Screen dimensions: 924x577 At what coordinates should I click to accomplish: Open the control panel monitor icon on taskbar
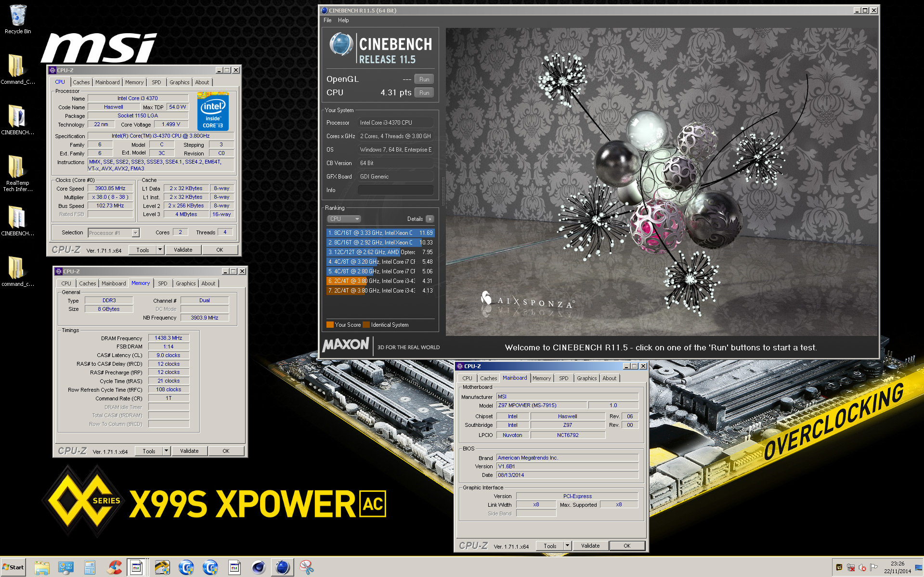click(x=66, y=567)
